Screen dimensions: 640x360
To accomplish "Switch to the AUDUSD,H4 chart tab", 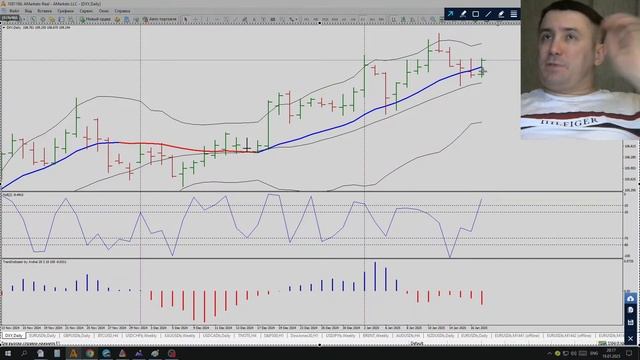I will [408, 336].
